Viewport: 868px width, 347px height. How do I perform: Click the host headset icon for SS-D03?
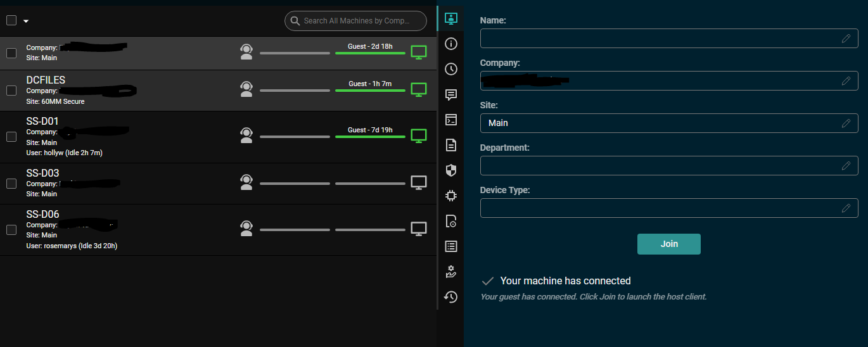pyautogui.click(x=246, y=183)
